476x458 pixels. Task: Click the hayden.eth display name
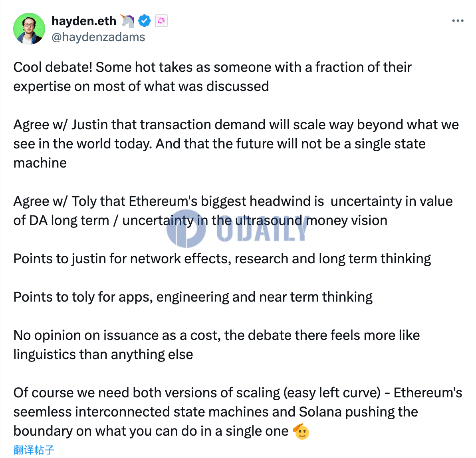point(84,21)
